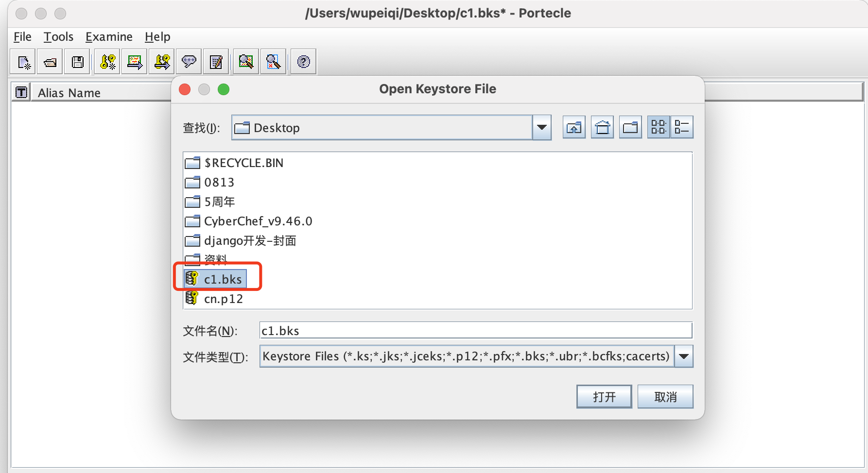Select the c1.bks keystore file
Image resolution: width=868 pixels, height=473 pixels.
(215, 279)
